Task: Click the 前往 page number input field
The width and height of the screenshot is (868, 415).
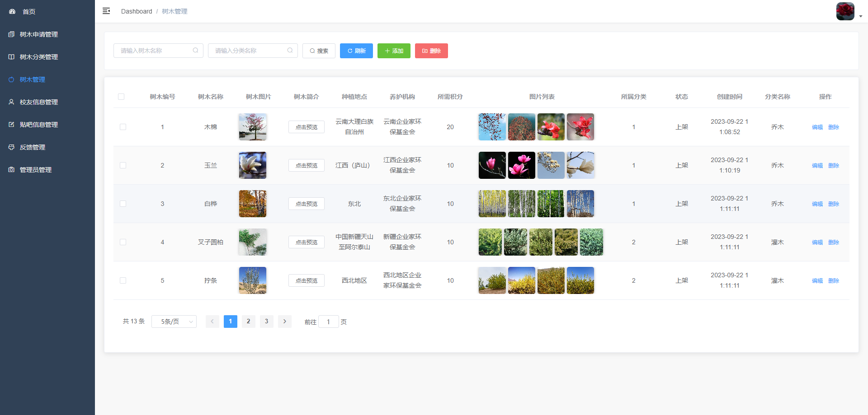Action: [329, 322]
